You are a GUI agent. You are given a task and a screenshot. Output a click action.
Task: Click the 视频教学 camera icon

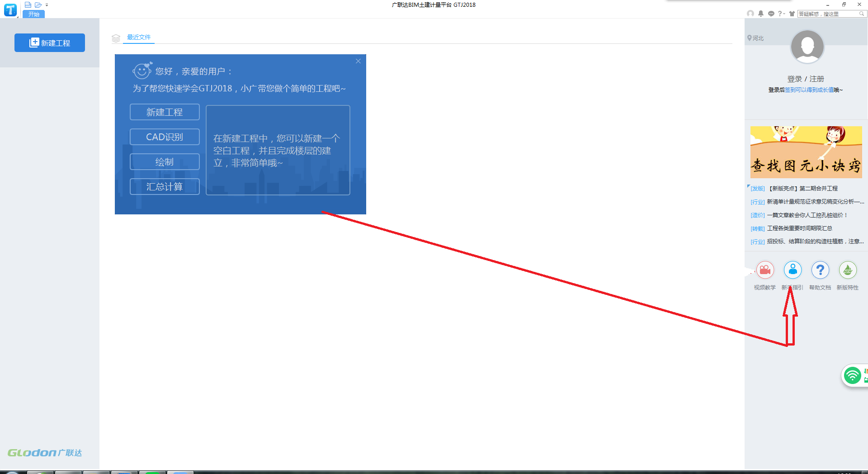pos(765,270)
